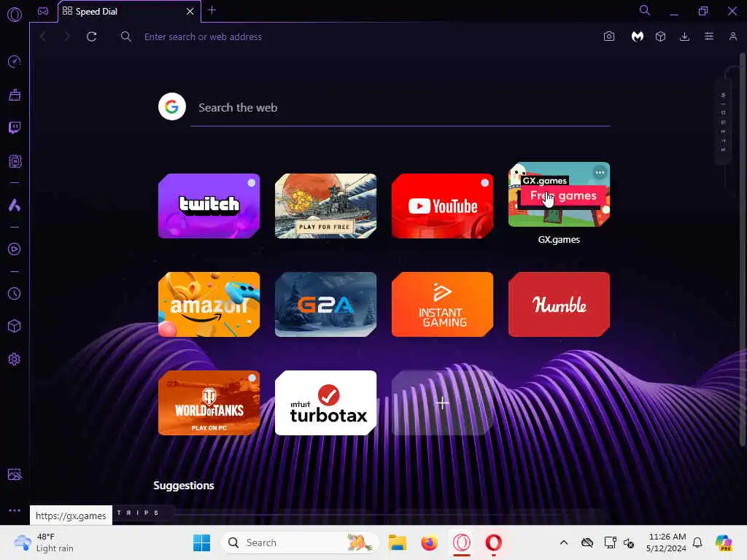Open the Easy Setup lines icon
The width and height of the screenshot is (747, 560).
(709, 36)
